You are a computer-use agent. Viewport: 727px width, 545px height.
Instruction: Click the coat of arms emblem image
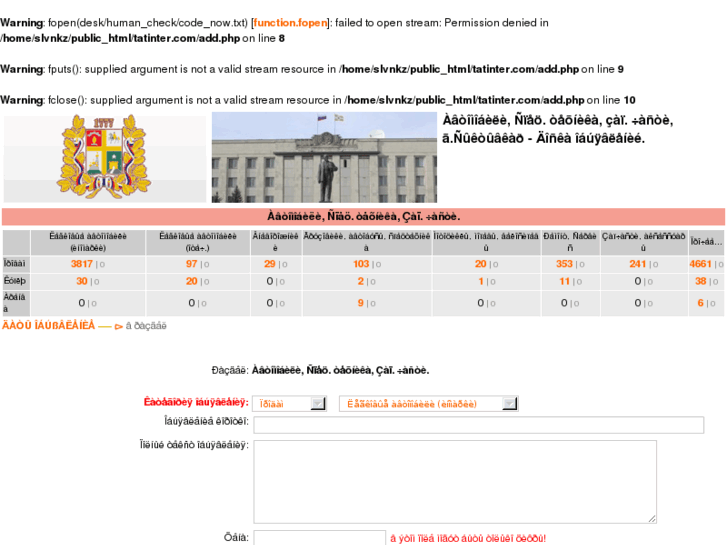point(105,158)
